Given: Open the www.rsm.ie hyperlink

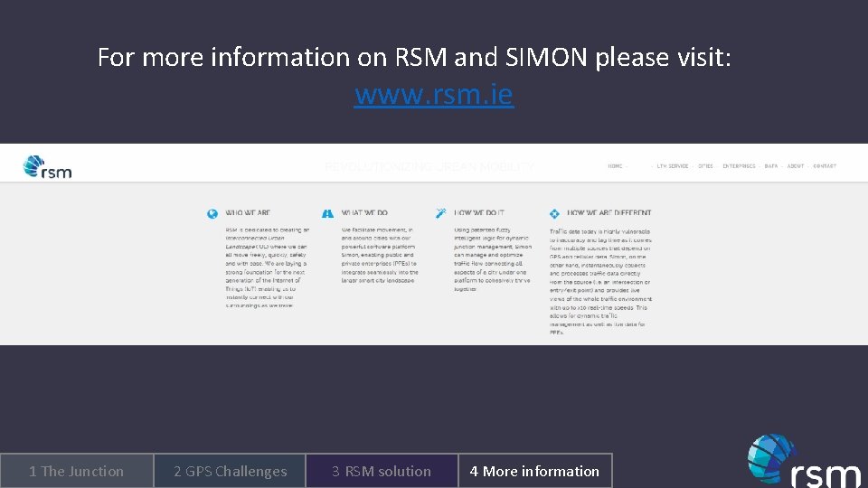Looking at the screenshot, I should (434, 94).
